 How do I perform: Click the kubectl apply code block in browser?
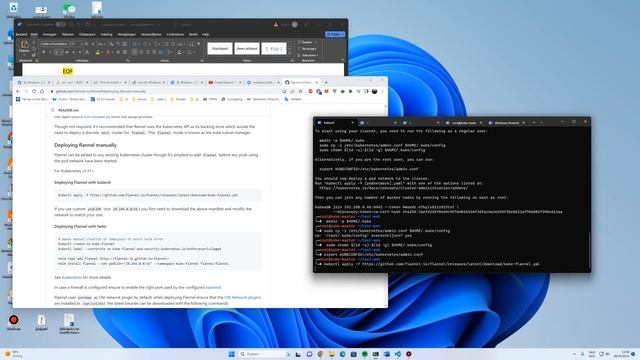pos(158,195)
